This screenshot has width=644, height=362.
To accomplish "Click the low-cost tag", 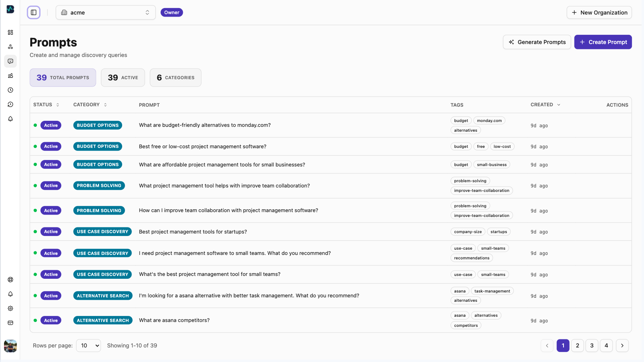I will 502,146.
